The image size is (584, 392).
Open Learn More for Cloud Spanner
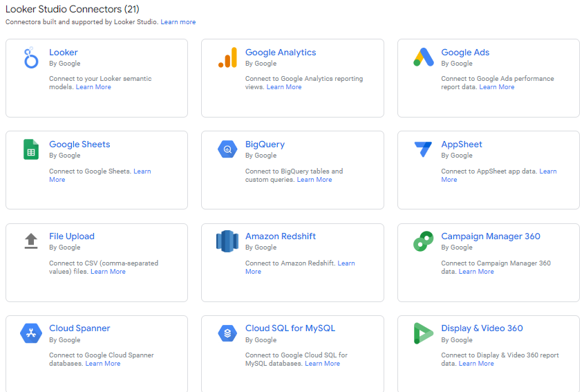(103, 364)
